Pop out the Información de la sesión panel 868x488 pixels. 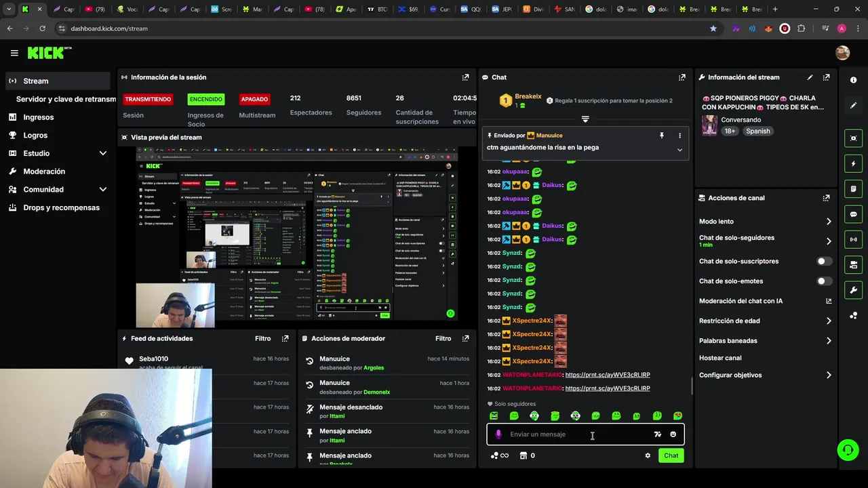pos(465,77)
